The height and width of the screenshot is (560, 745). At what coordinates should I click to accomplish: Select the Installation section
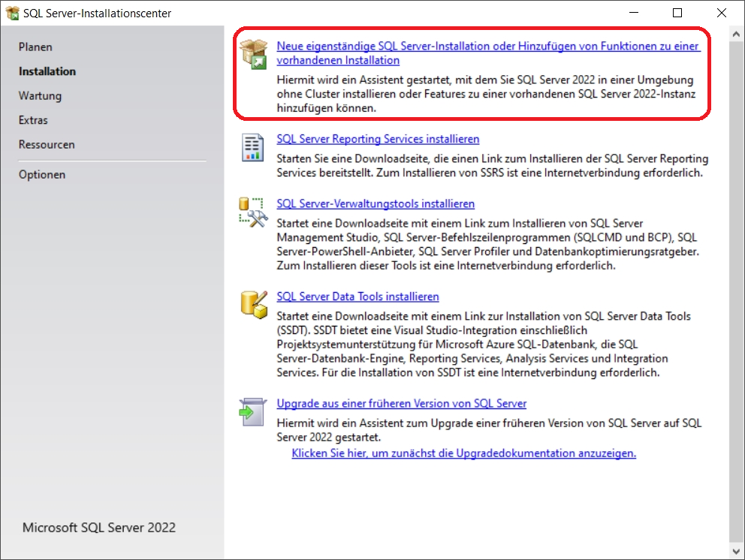click(47, 71)
